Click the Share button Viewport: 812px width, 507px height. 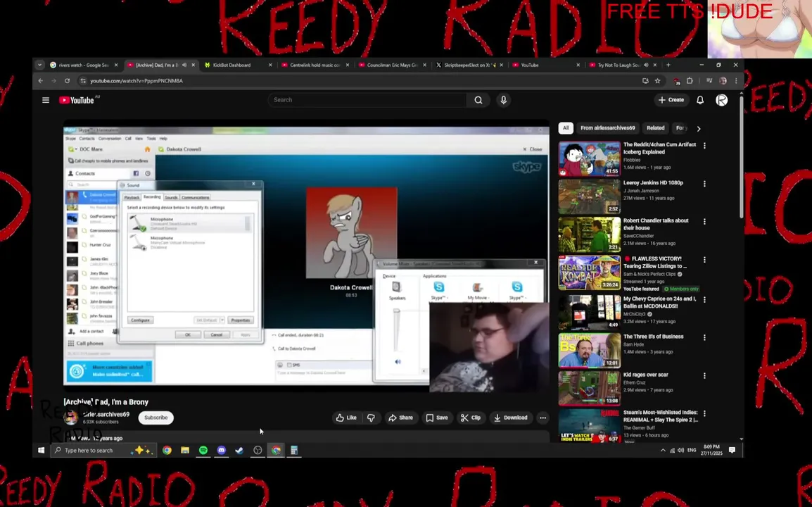click(400, 418)
